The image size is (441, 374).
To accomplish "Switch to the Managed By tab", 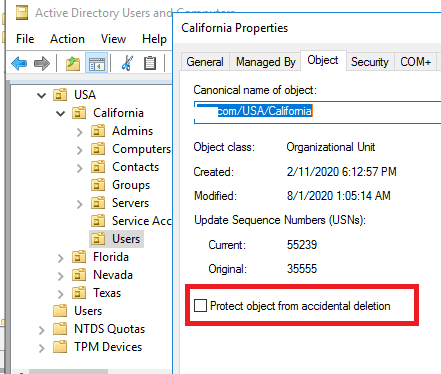I will tap(266, 62).
